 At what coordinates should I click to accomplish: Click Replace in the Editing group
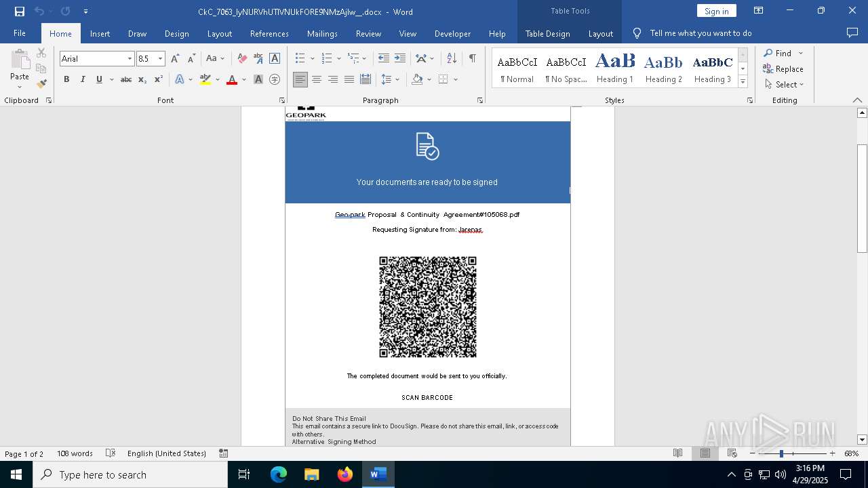click(x=783, y=68)
